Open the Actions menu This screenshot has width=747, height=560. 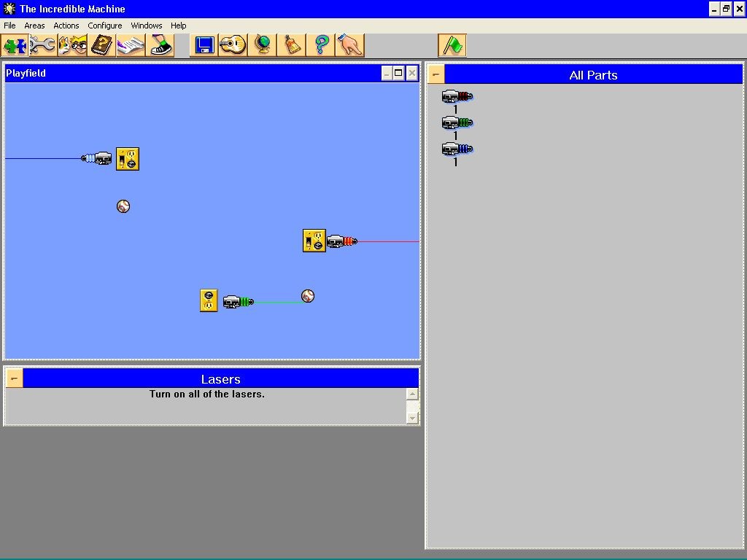click(x=66, y=26)
